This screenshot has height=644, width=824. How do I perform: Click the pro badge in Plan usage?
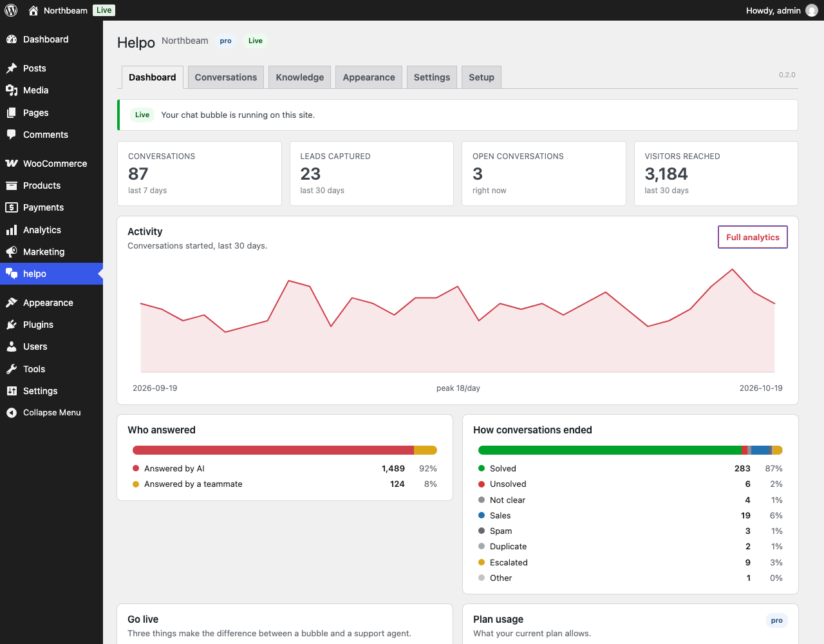777,621
